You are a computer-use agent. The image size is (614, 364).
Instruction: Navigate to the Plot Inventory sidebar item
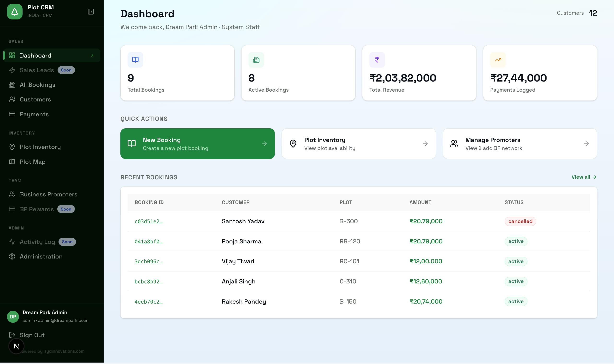pyautogui.click(x=52, y=147)
